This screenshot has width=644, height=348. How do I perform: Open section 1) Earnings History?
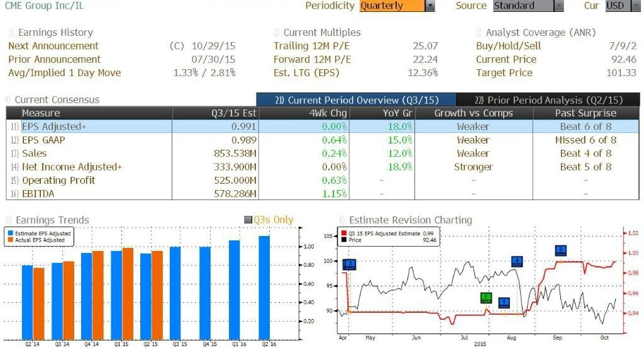click(x=50, y=33)
